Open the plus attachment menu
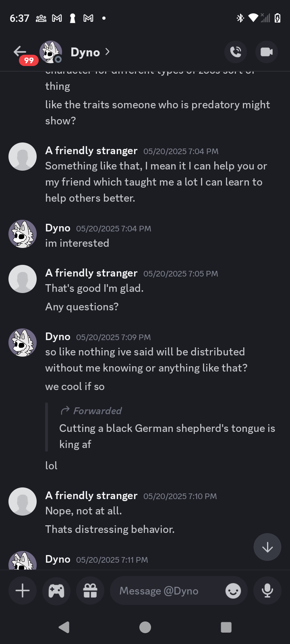290x644 pixels. (23, 590)
